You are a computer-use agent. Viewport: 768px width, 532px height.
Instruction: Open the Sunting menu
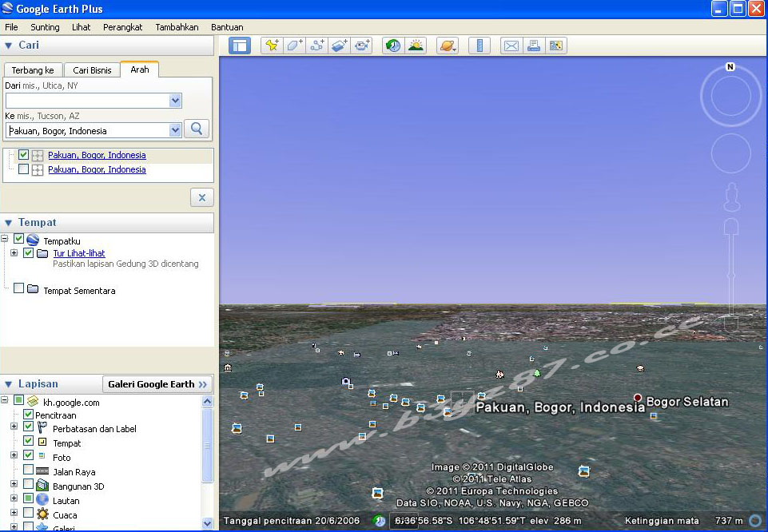point(45,27)
